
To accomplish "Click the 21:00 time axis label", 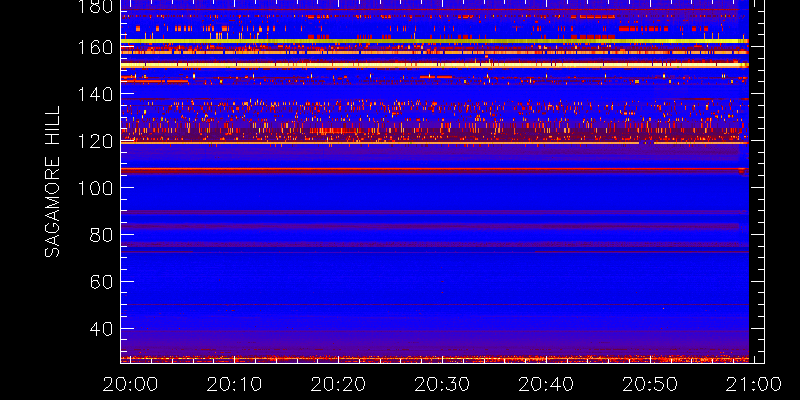I will tap(754, 384).
